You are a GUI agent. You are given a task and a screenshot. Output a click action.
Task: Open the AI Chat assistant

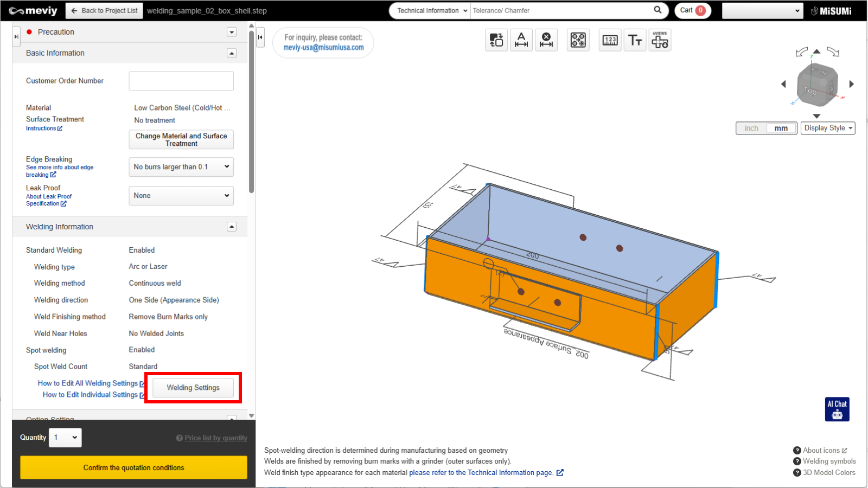pos(837,409)
